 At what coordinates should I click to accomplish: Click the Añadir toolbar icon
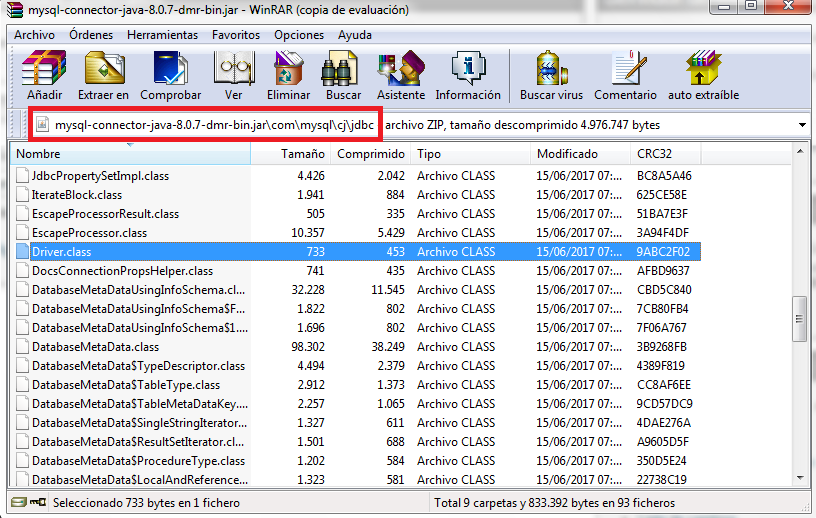[44, 68]
